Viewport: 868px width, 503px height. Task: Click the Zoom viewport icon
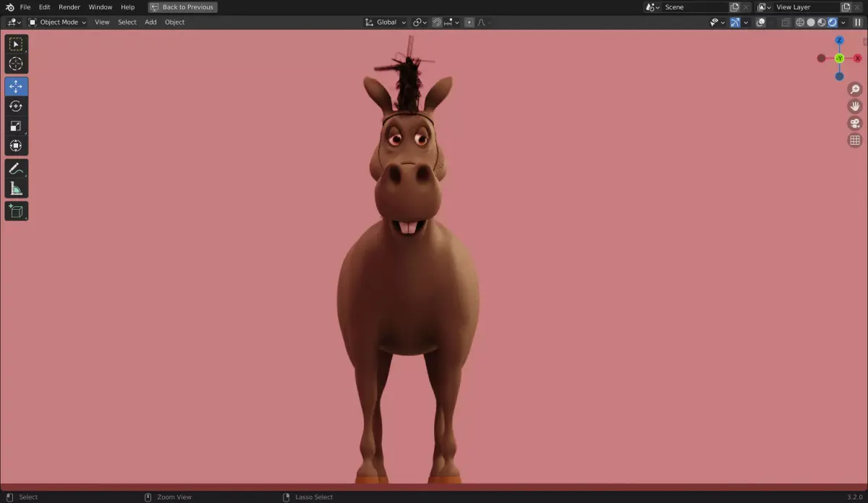855,90
